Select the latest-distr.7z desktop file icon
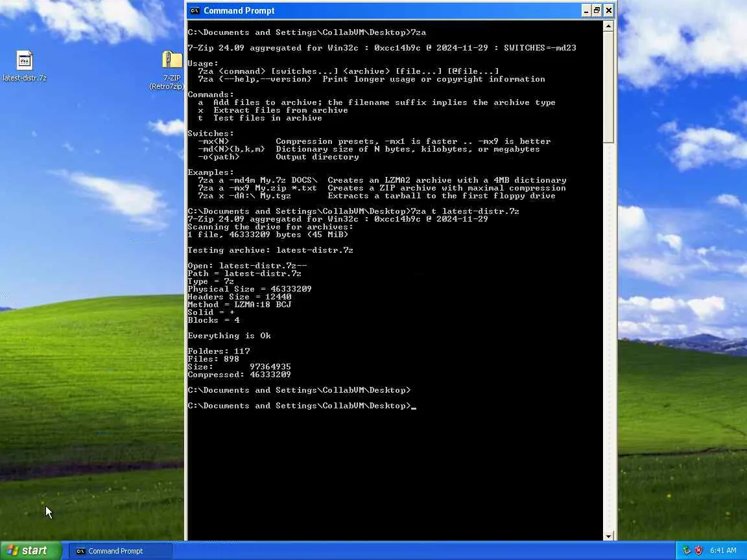This screenshot has height=560, width=747. point(24,65)
